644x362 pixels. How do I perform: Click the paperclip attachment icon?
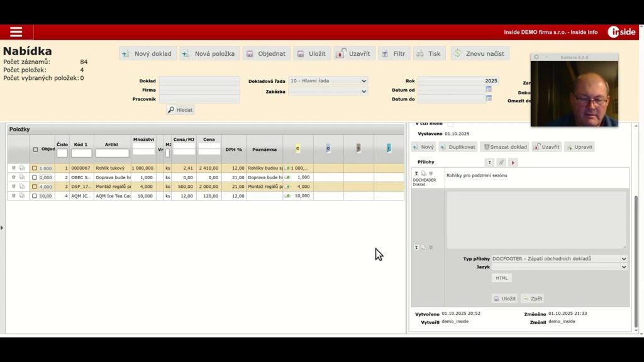[501, 162]
